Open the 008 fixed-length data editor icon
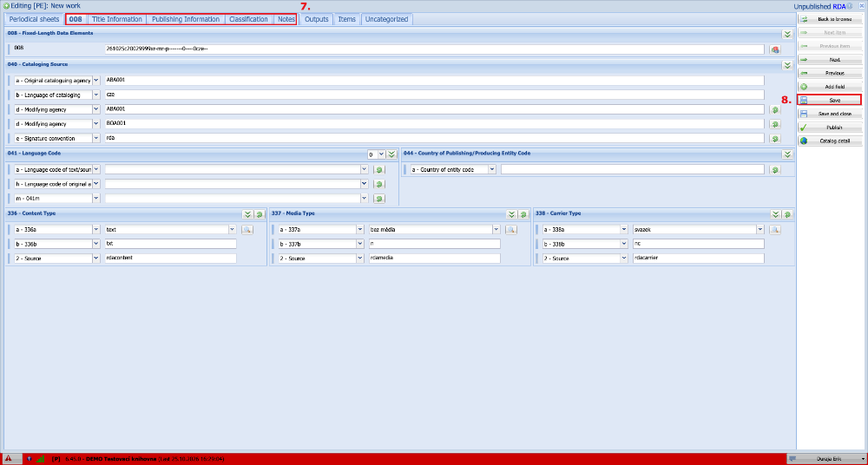This screenshot has height=465, width=868. (775, 49)
